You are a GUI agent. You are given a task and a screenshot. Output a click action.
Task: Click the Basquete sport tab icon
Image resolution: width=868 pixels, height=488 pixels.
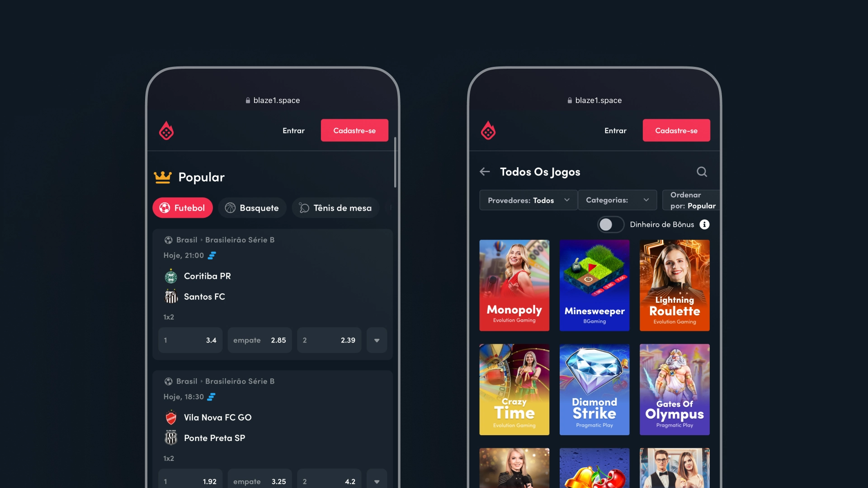pos(230,207)
